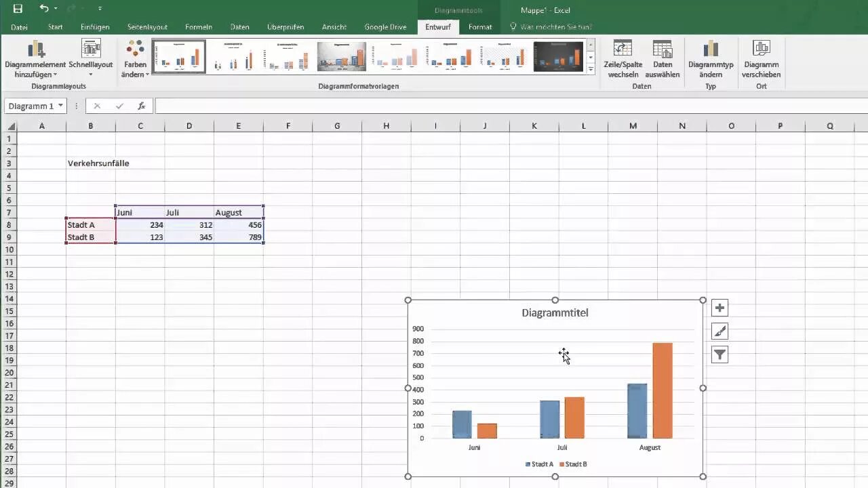
Task: Click the orange August bar in chart
Action: coord(663,390)
